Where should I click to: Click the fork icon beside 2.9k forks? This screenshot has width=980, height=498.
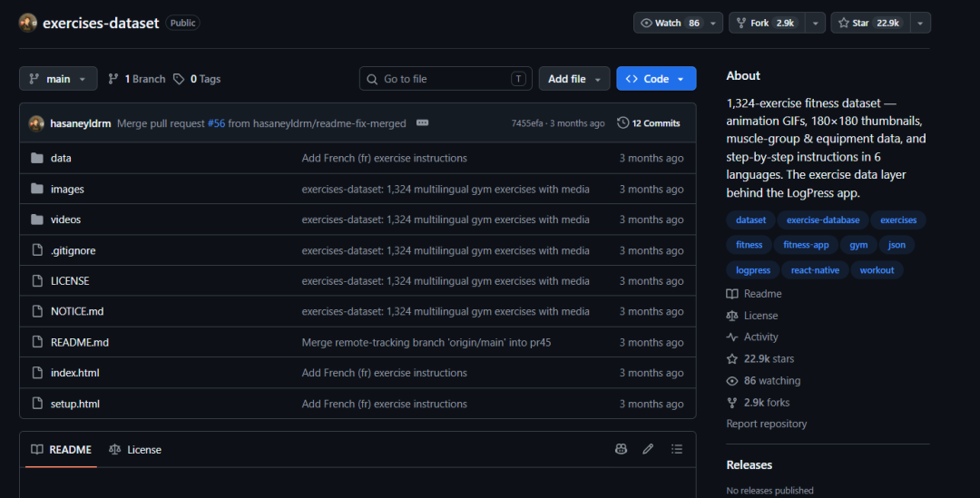click(732, 403)
